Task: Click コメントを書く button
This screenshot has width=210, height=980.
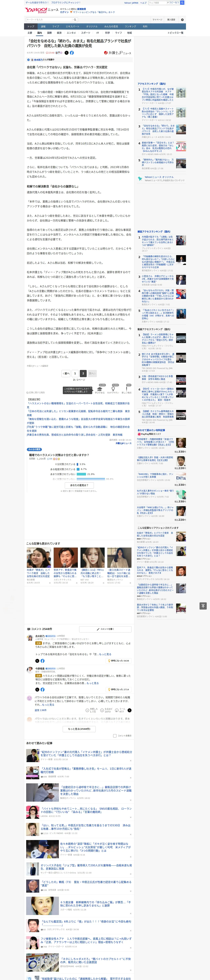Action: point(105,629)
